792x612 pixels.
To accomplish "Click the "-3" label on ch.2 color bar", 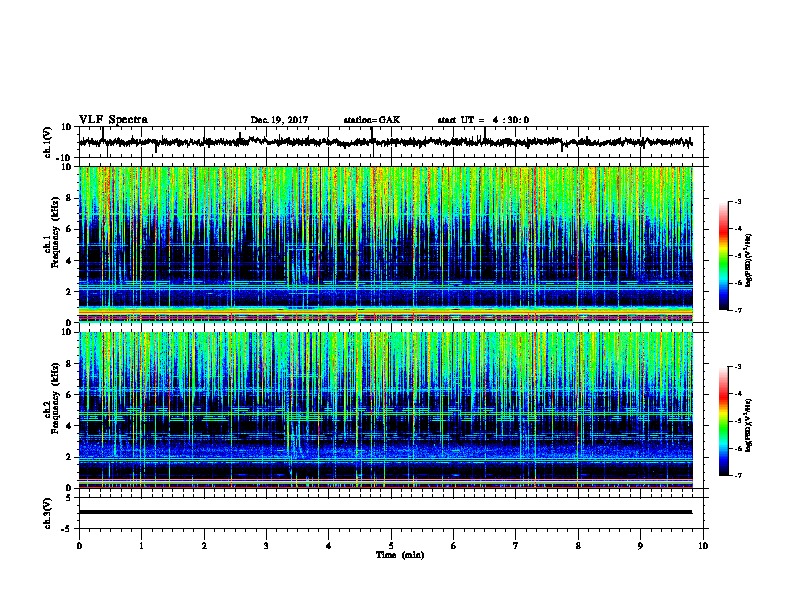I will (x=737, y=367).
